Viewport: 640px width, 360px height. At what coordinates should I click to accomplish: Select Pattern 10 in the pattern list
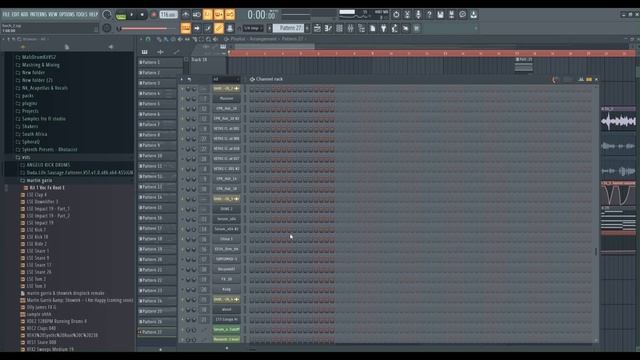(x=157, y=156)
